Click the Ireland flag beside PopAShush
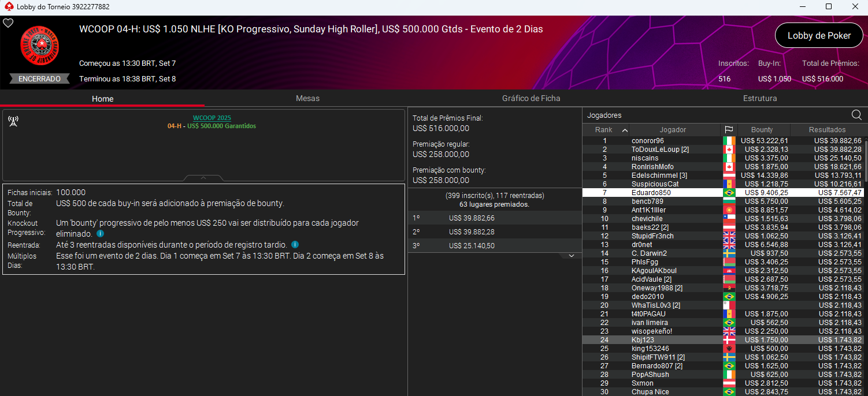 (729, 375)
